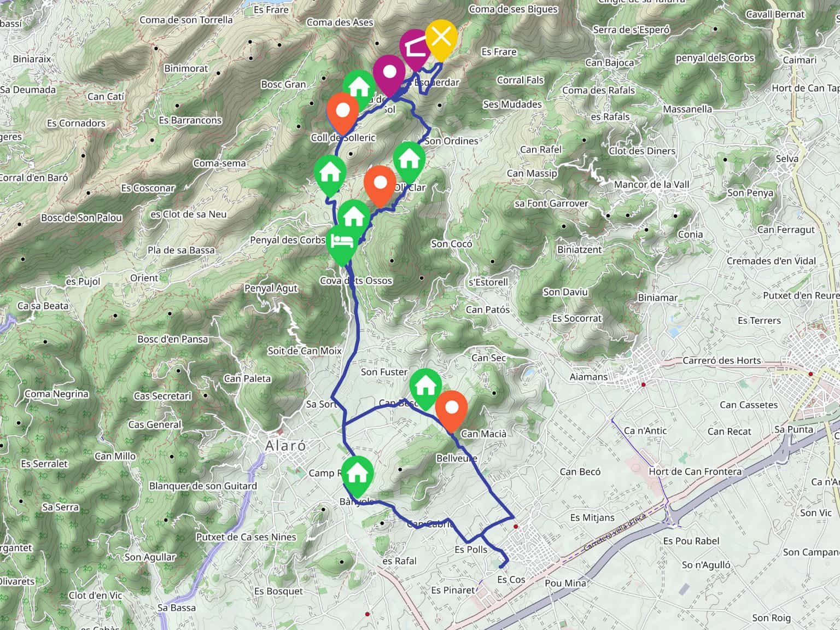This screenshot has height=630, width=840.
Task: Click the Orient village label
Action: pos(144,278)
